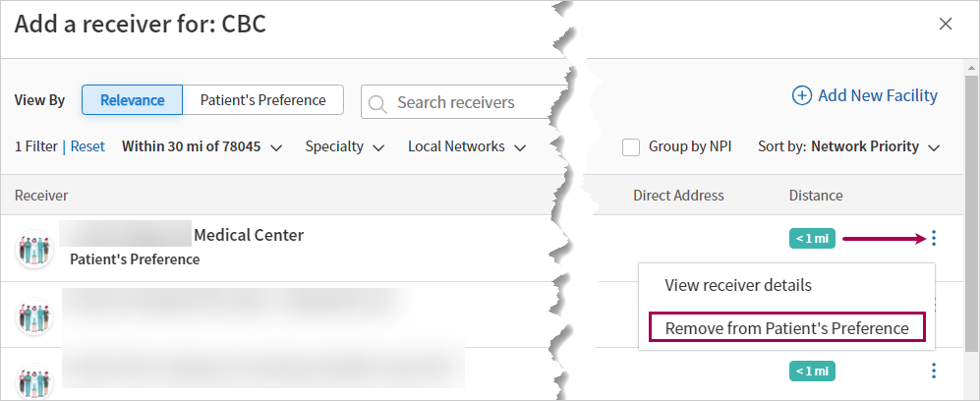Switch view to Relevance

pos(133,100)
